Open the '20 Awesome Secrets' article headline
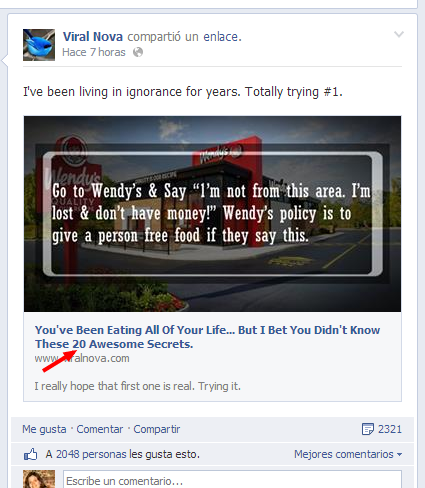425x488 pixels. [x=207, y=337]
